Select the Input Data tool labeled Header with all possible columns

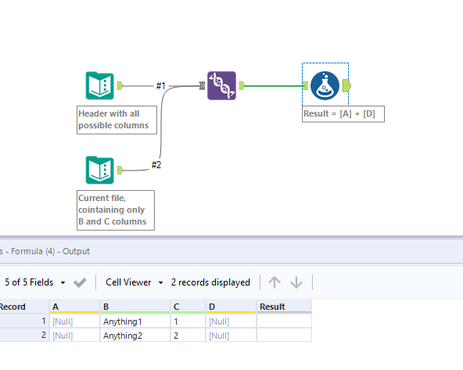click(100, 86)
